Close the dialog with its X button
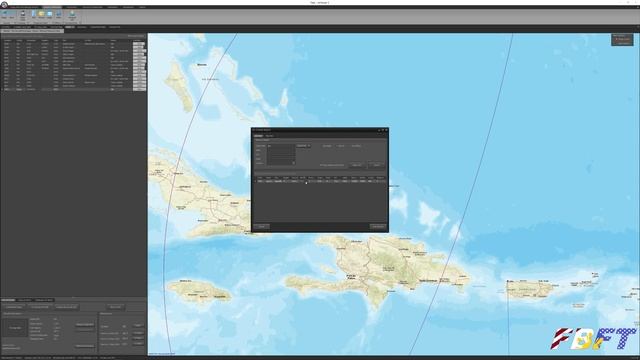Viewport: 640px width, 360px height. pos(386,130)
